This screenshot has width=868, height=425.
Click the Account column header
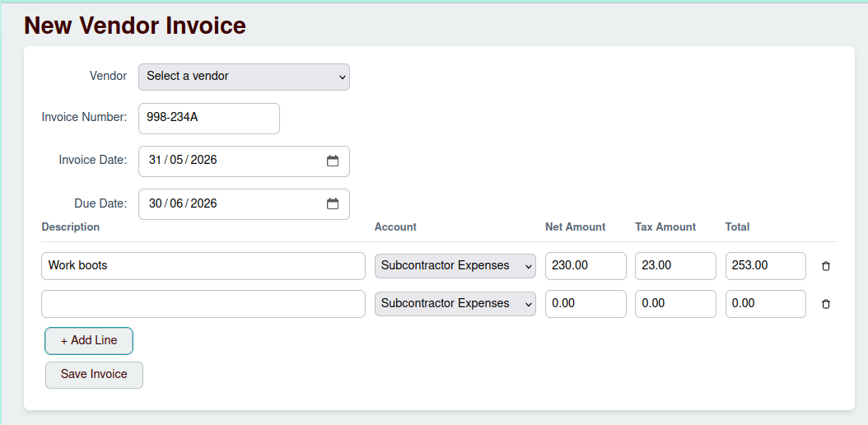pyautogui.click(x=395, y=227)
